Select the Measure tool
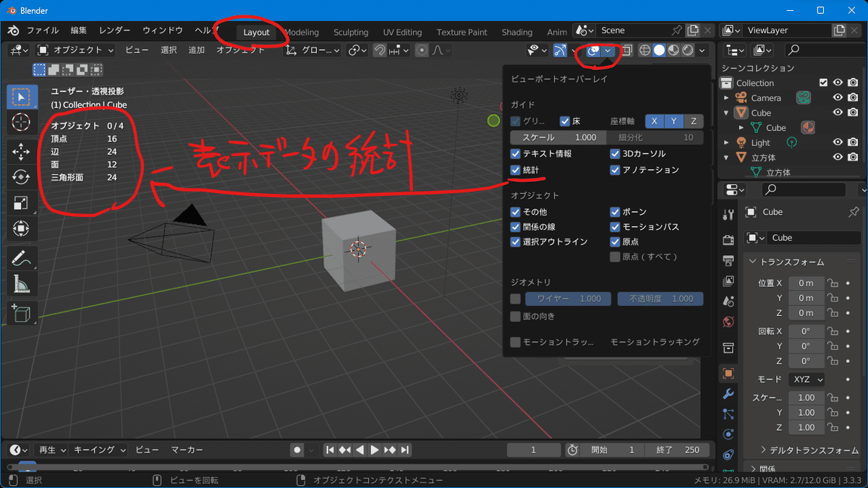The height and width of the screenshot is (488, 868). pos(21,284)
